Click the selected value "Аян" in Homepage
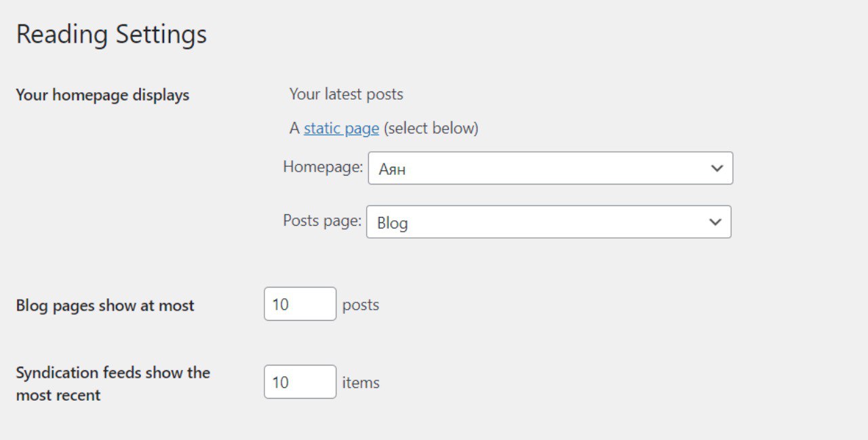The height and width of the screenshot is (440, 868). tap(392, 169)
